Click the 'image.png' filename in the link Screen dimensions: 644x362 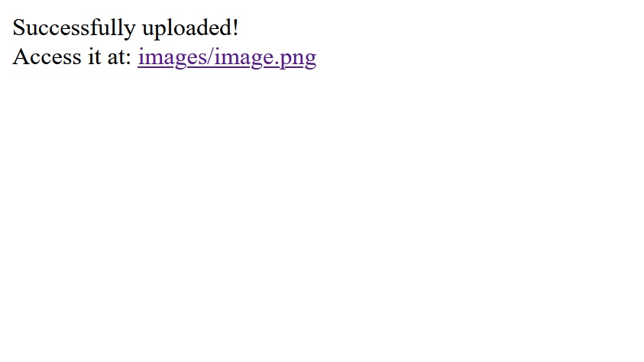tap(265, 57)
